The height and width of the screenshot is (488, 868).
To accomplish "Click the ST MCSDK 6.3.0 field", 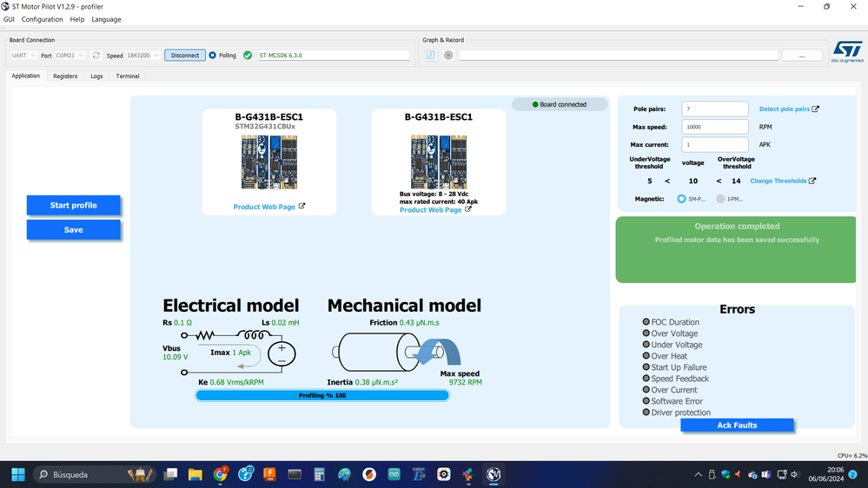I will pos(334,56).
